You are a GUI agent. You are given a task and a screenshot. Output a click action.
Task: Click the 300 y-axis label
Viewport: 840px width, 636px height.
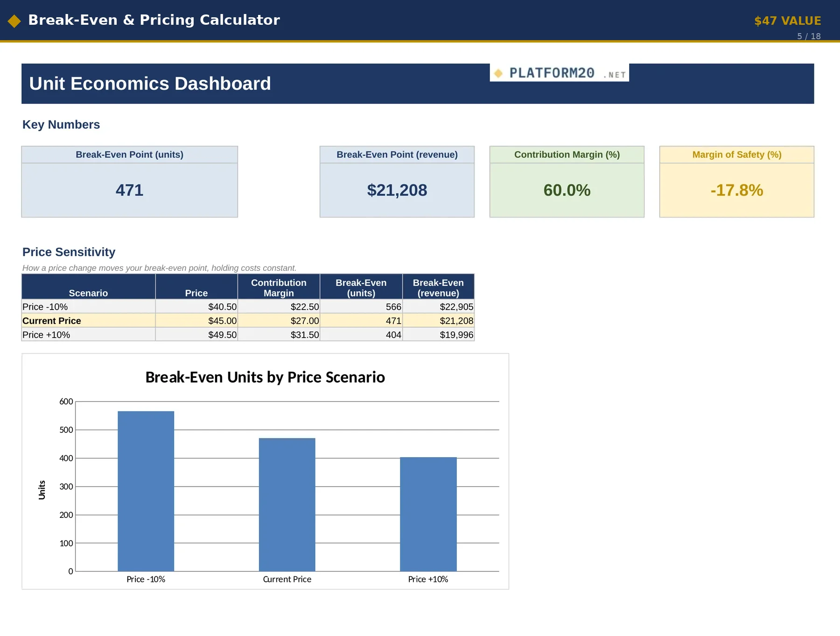(x=66, y=487)
